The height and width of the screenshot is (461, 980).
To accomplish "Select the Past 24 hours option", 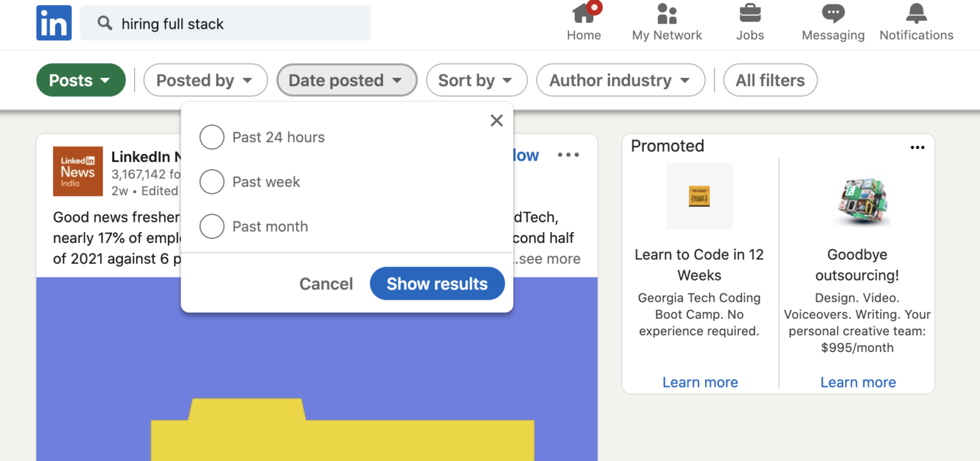I will click(212, 137).
